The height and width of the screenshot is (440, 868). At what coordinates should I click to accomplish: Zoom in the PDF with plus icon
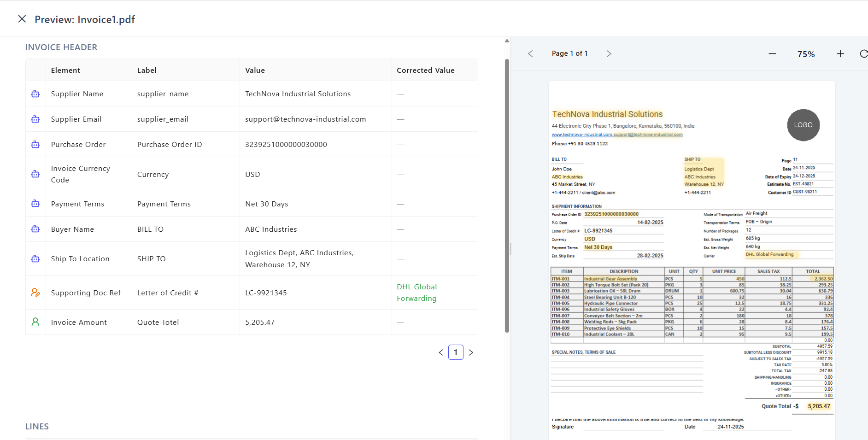pos(840,54)
